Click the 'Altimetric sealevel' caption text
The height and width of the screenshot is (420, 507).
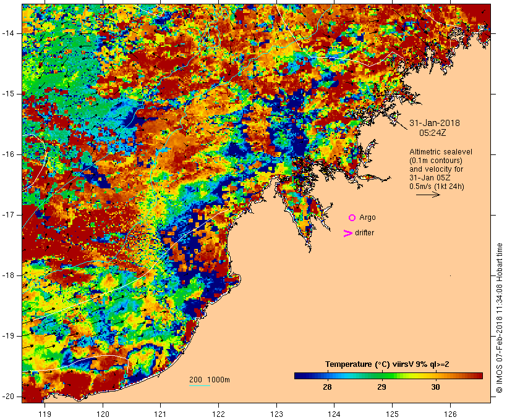(441, 152)
